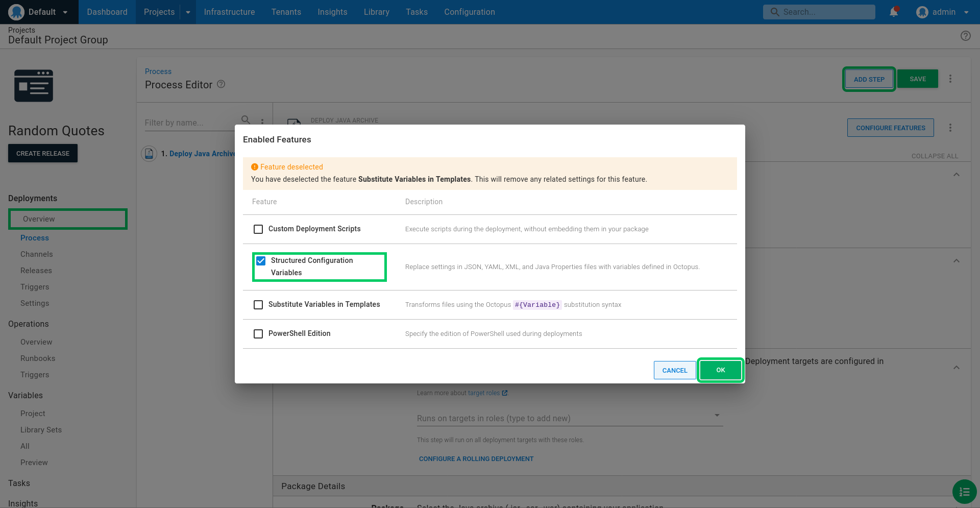The height and width of the screenshot is (508, 980).
Task: Click the external link icon beside target roles
Action: (x=505, y=393)
